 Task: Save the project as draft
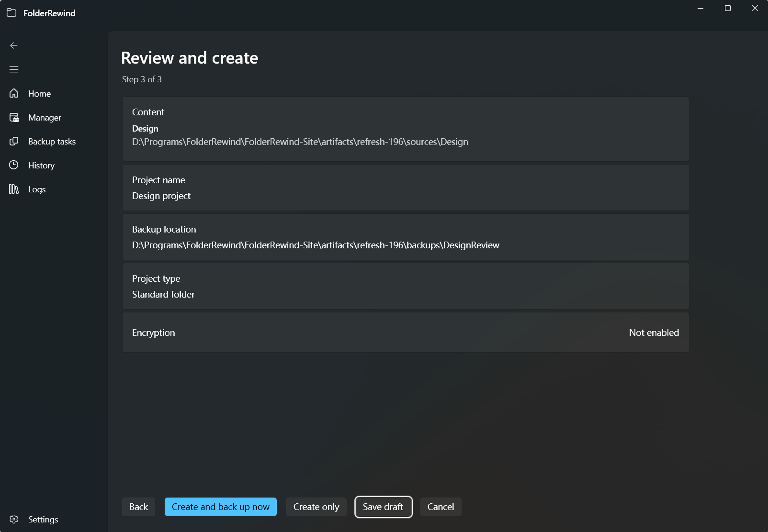click(x=384, y=507)
